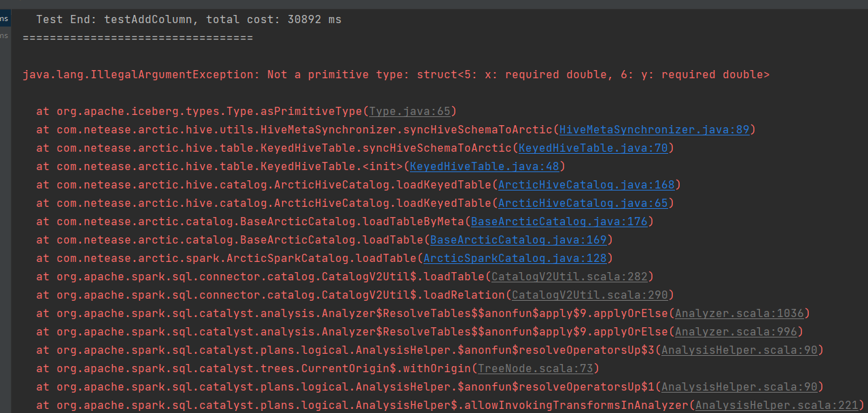Jump to CatalogV2Util.scala line 282
The width and height of the screenshot is (868, 413).
click(569, 276)
